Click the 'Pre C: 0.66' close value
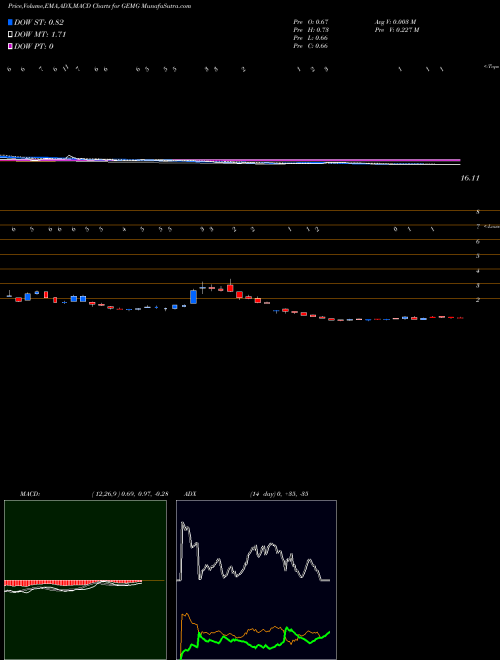Viewport: 500px width, 660px height. tap(311, 46)
